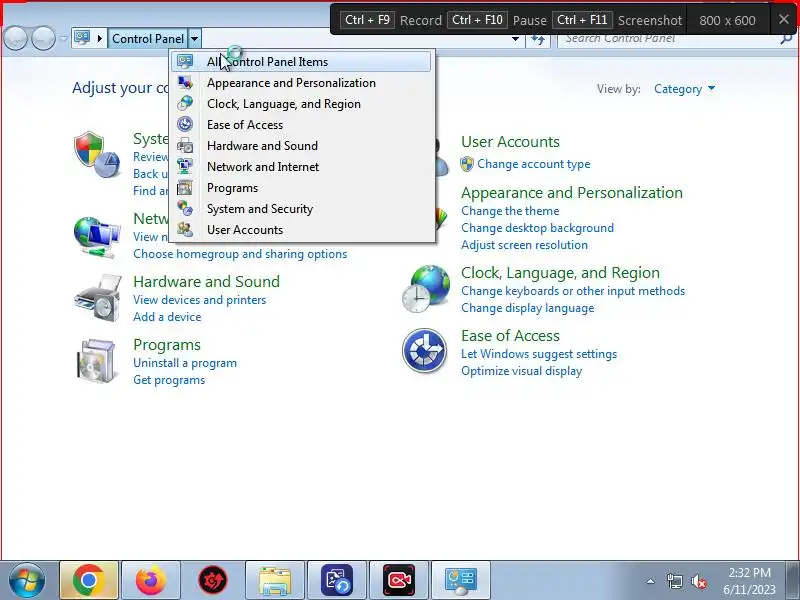Click Get programs link
This screenshot has height=600, width=800.
pos(169,380)
